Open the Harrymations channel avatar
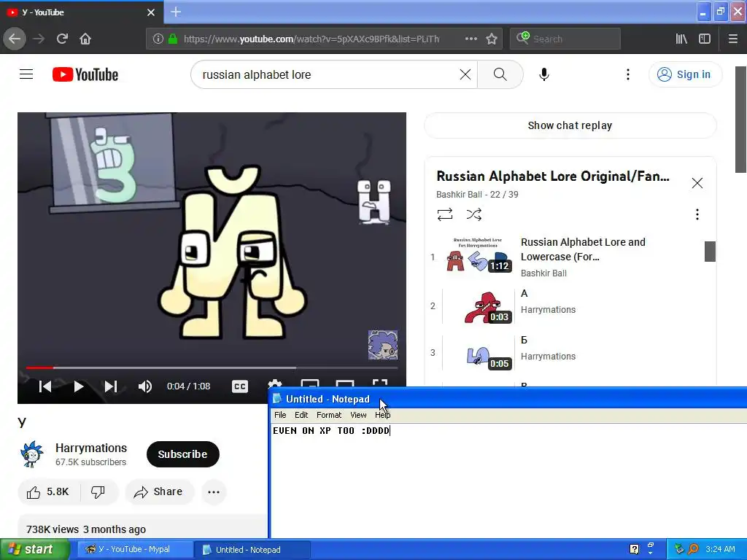Viewport: 747px width, 560px height. pyautogui.click(x=32, y=454)
